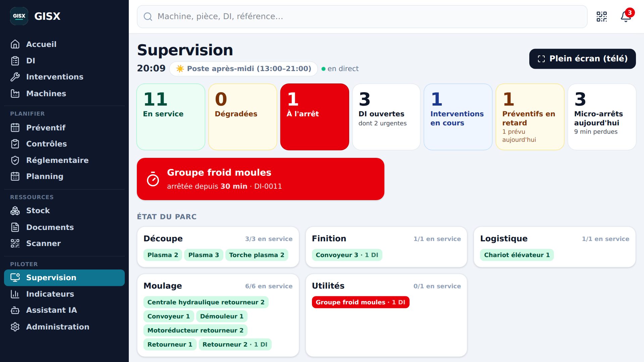Screen dimensions: 644x362
Task: Click the GISX logo icon
Action: [19, 16]
